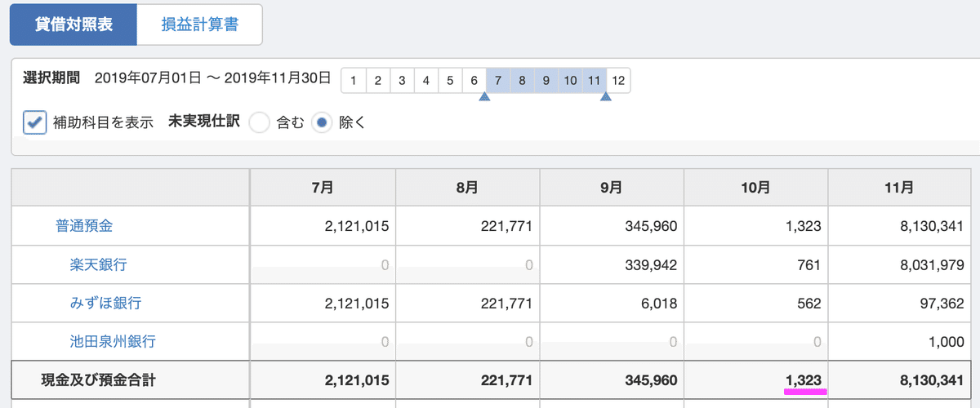Open the 楽天銀行 sub-account link
The height and width of the screenshot is (408, 980).
[x=98, y=264]
